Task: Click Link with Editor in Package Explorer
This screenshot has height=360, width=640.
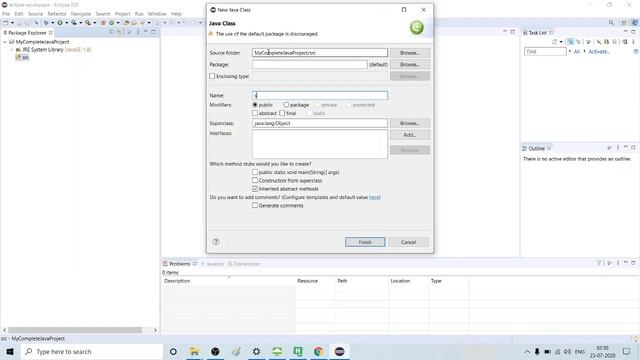Action: coord(118,31)
